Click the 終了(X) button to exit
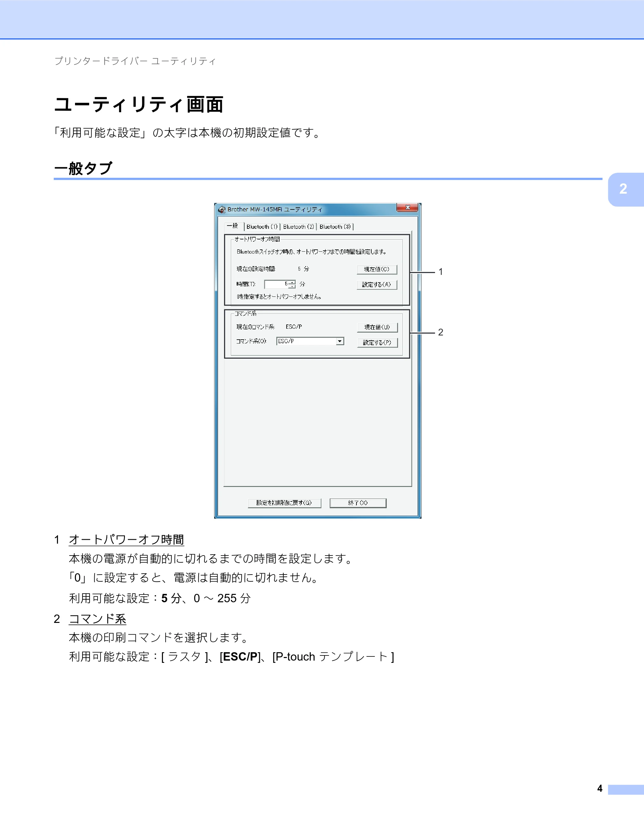The width and height of the screenshot is (644, 833). click(358, 503)
